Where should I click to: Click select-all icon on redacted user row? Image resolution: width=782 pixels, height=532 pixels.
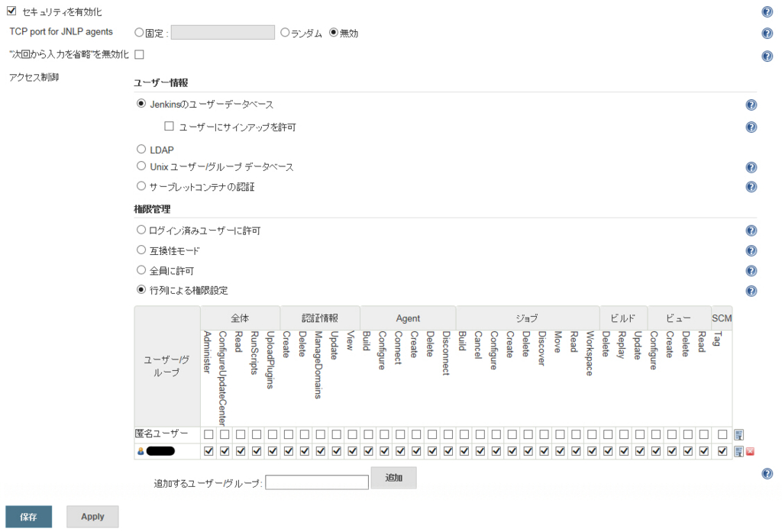738,451
